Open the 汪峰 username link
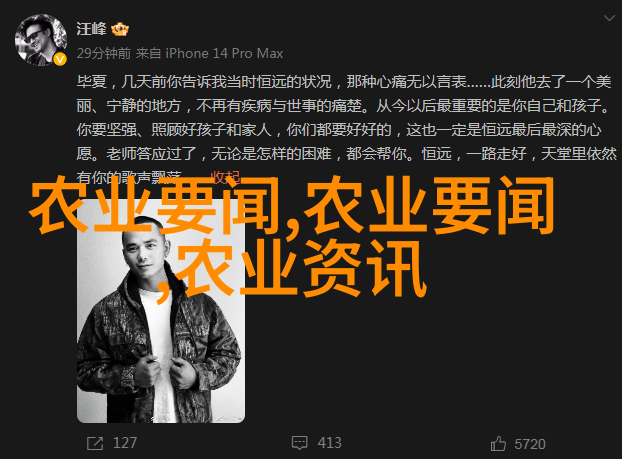Viewport: 622px width, 459px height. pos(91,29)
